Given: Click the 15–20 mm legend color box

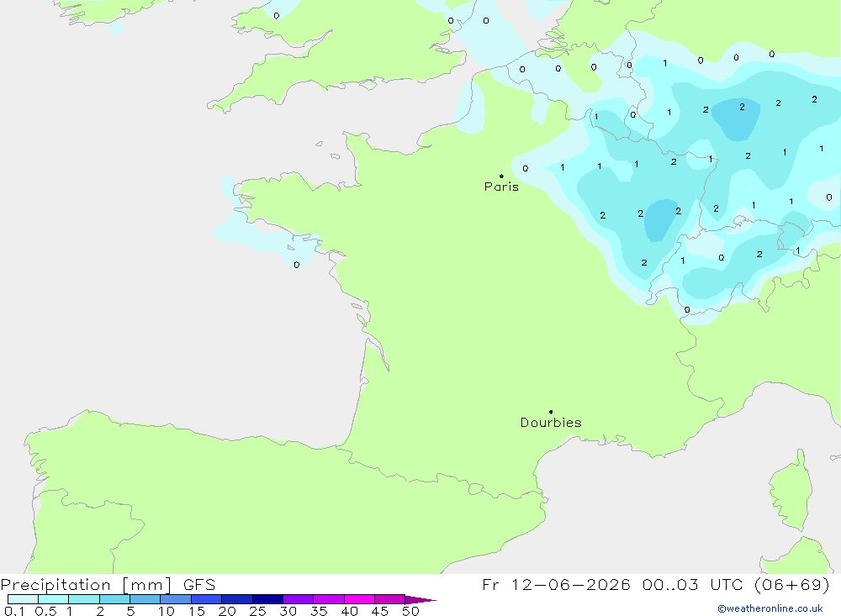Looking at the screenshot, I should point(207,599).
